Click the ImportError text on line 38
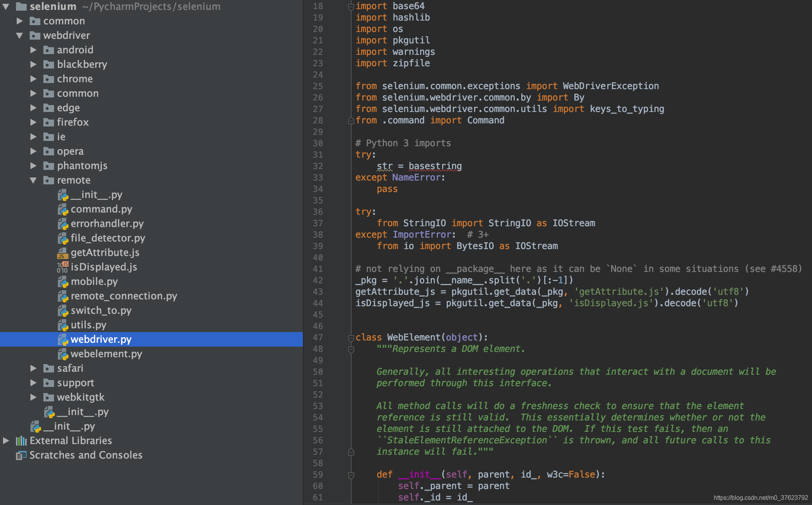Viewport: 812px width, 505px height. click(422, 235)
